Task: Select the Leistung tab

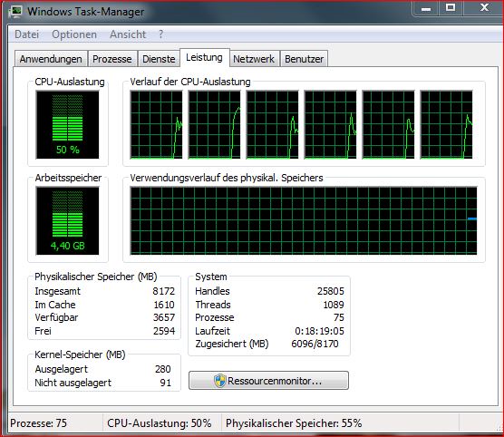Action: pos(205,57)
